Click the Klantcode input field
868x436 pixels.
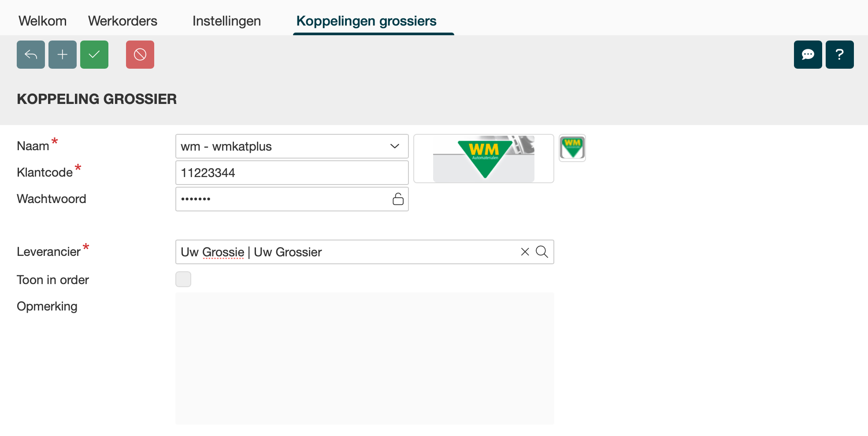coord(292,173)
